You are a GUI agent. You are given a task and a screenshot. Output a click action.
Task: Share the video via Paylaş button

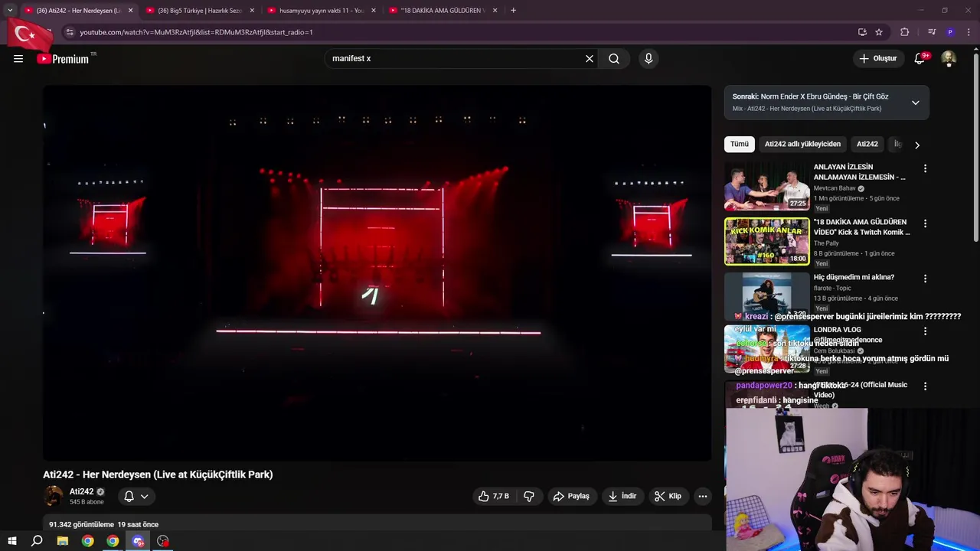(x=571, y=496)
